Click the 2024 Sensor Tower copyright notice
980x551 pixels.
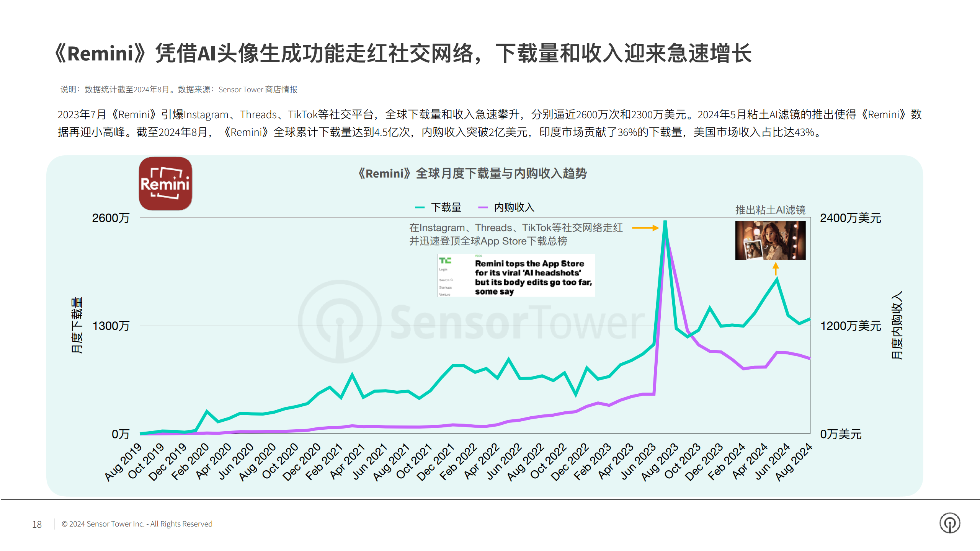click(x=137, y=524)
